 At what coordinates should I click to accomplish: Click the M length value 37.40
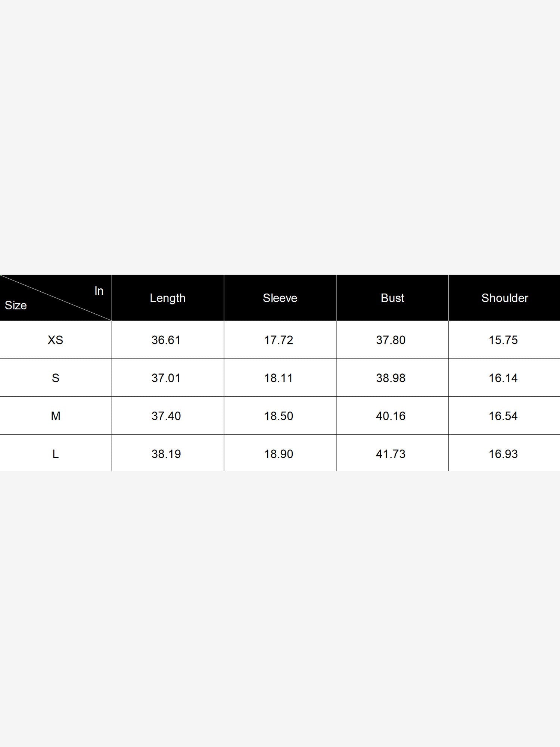click(166, 416)
